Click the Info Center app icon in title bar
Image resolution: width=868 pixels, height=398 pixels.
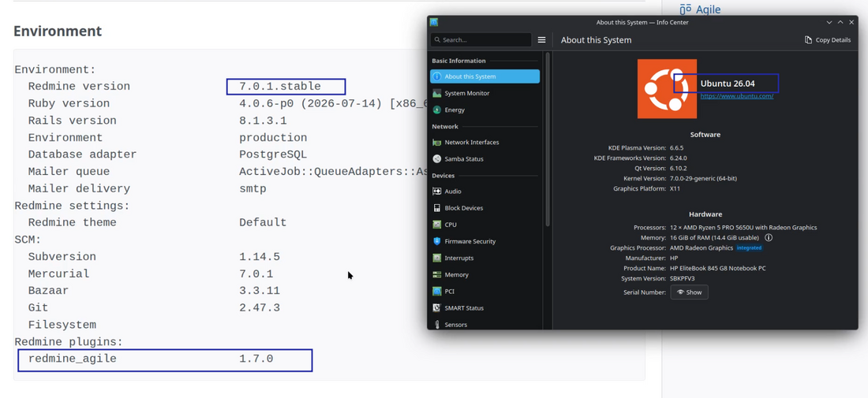[x=434, y=22]
